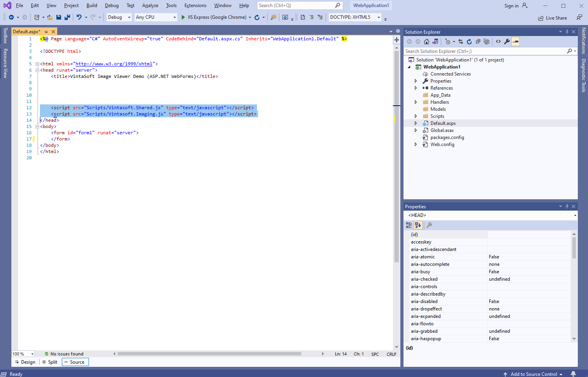Refresh the Solution Explorer tree
This screenshot has height=377, width=588.
(469, 41)
